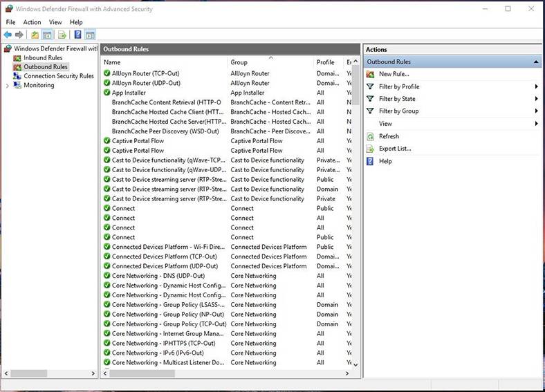
Task: Click the New Rule icon in Actions
Action: pyautogui.click(x=371, y=74)
